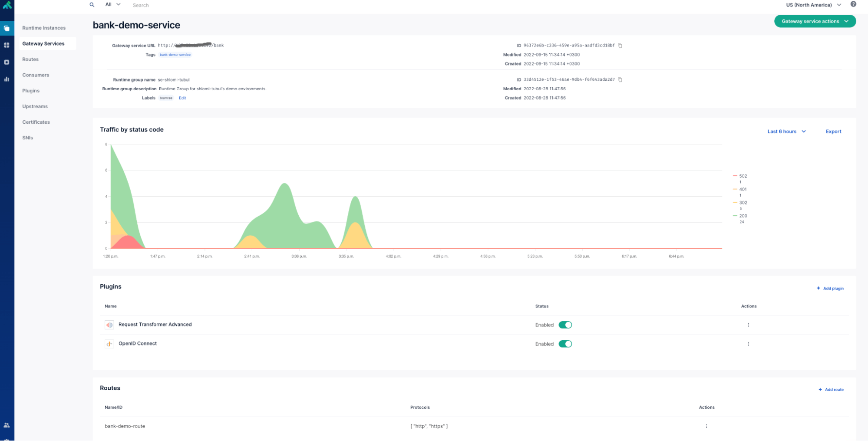Click the search magnifier icon
868x441 pixels.
pos(92,5)
